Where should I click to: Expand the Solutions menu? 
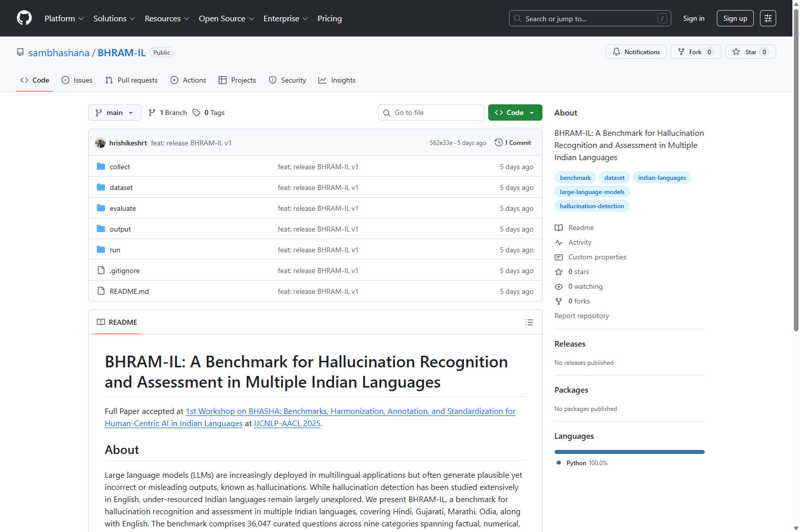coord(114,18)
